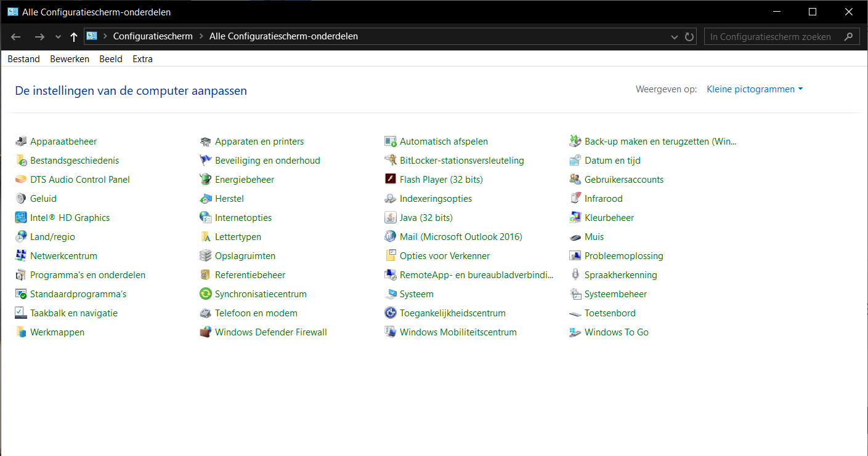Open the Referentiebeheer link
Viewport: 868px width, 456px height.
(x=250, y=275)
